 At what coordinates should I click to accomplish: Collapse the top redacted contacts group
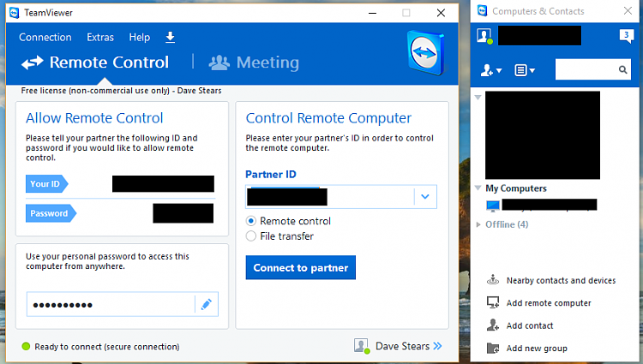tap(478, 98)
